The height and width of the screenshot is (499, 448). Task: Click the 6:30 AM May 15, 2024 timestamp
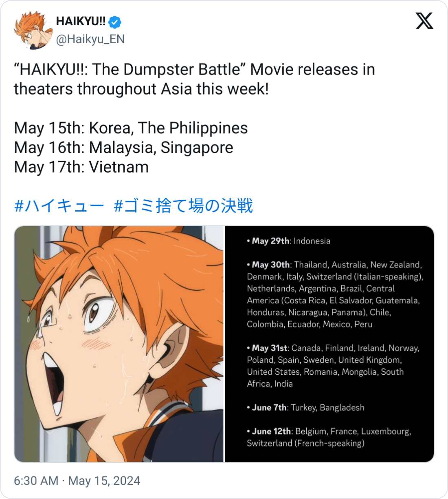coord(77,481)
